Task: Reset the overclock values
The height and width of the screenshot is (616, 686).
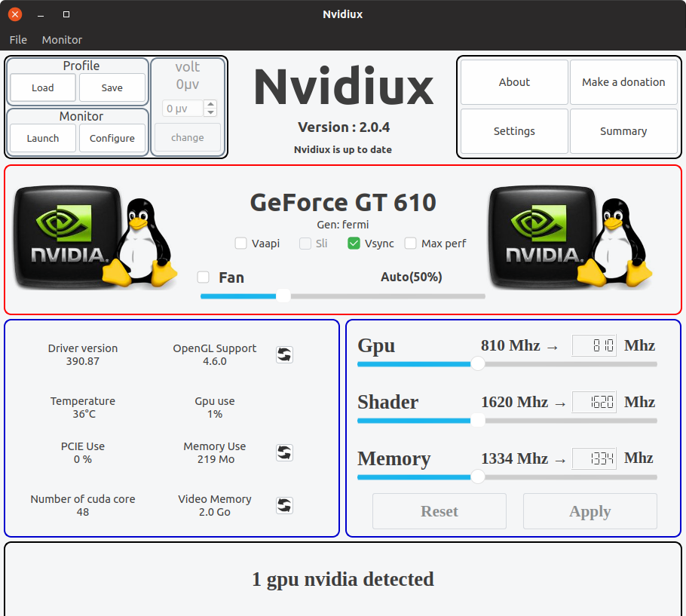Action: pos(439,511)
